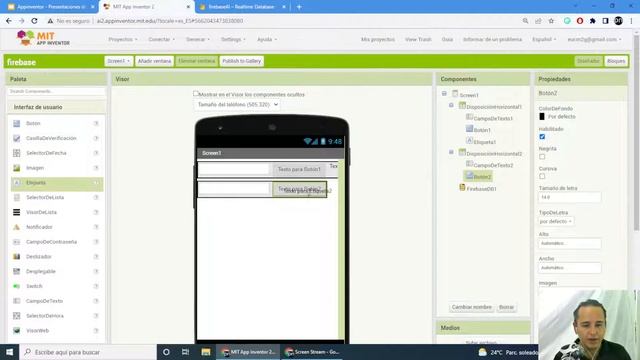Click the Boton component icon in palette

click(x=17, y=123)
